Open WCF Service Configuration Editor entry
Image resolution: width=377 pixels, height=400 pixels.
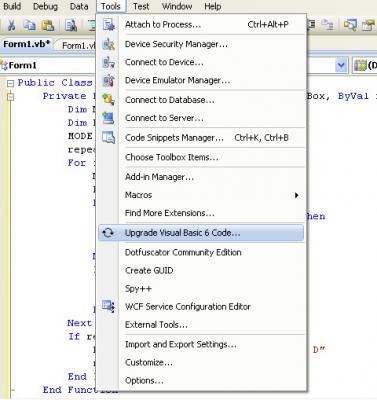[x=201, y=306]
